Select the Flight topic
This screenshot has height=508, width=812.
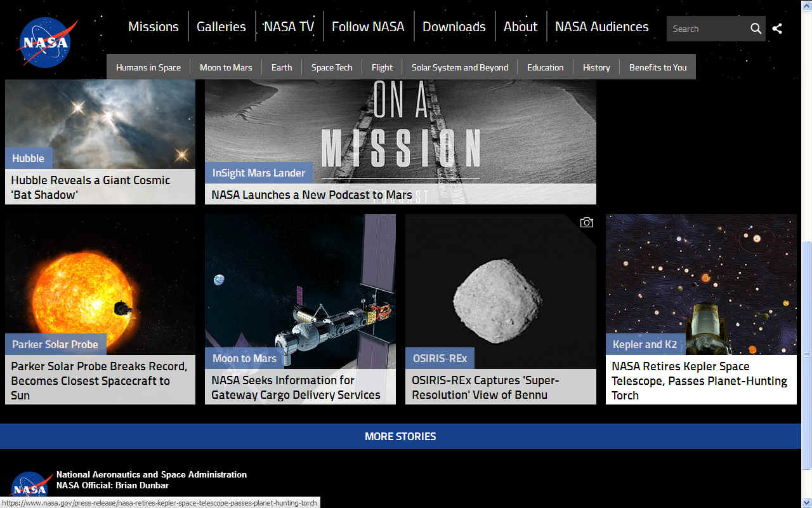click(x=382, y=67)
